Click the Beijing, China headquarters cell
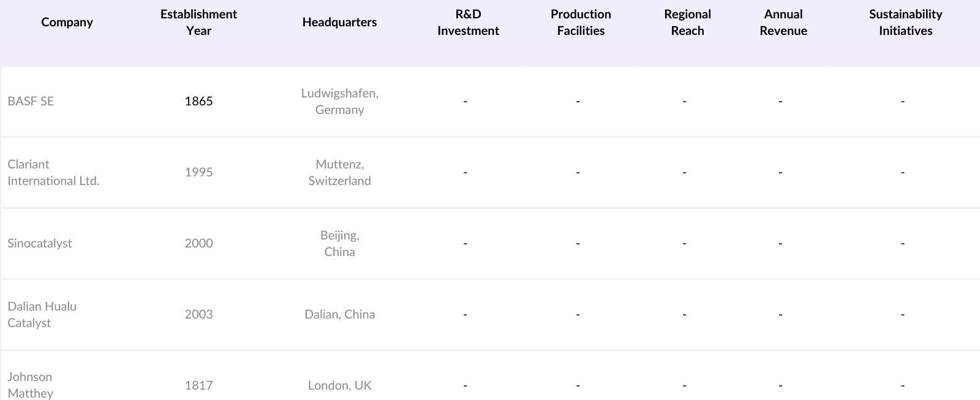980x400 pixels. 339,243
